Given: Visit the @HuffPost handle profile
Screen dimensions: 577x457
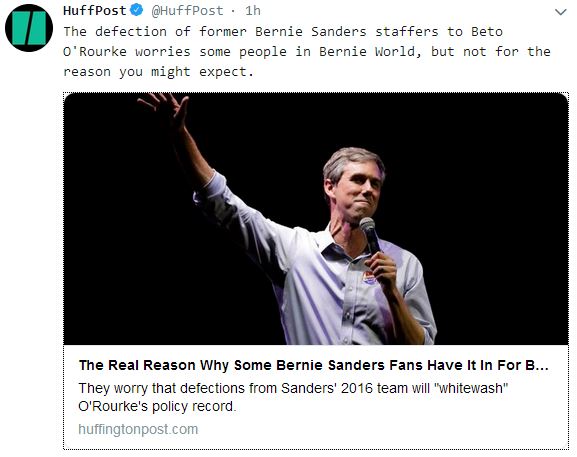Looking at the screenshot, I should point(187,11).
